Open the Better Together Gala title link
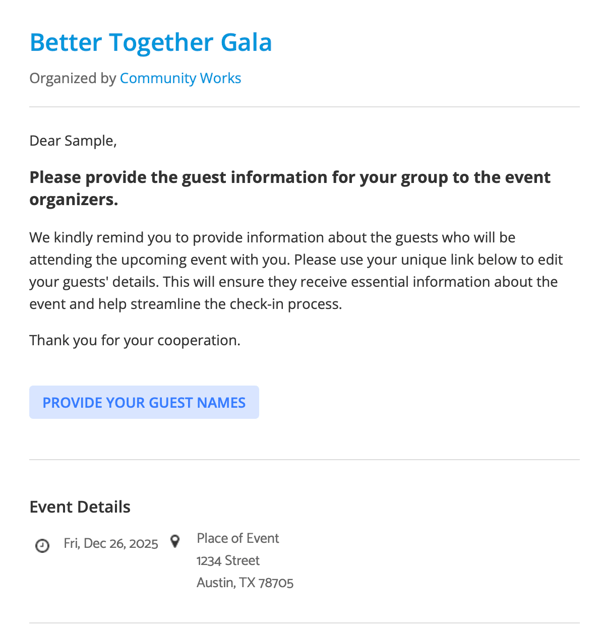 [151, 43]
